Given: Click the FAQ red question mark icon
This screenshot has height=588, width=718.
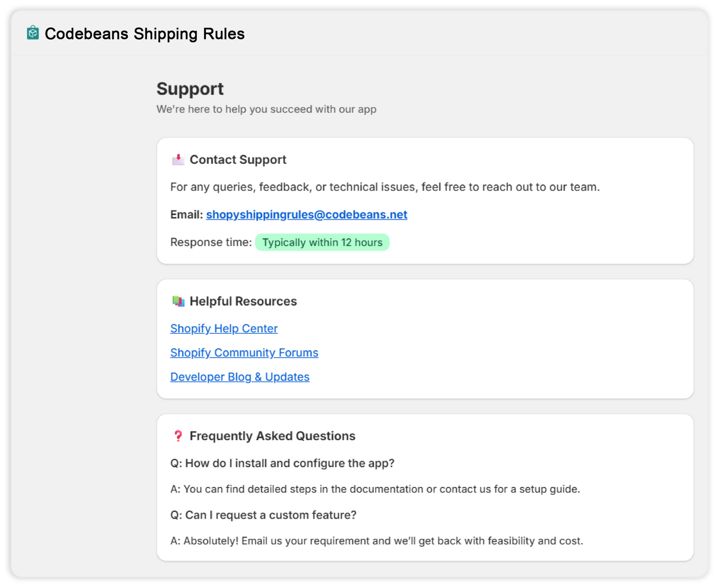Looking at the screenshot, I should click(178, 436).
